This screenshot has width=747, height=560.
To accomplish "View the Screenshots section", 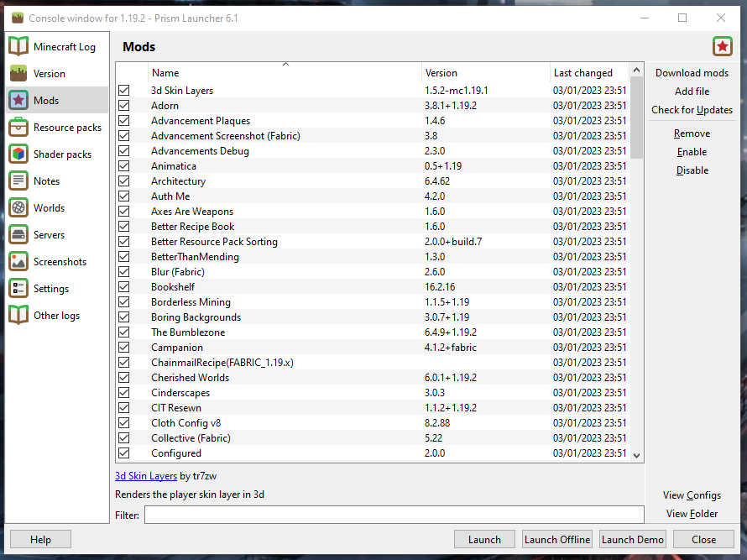I will point(18,261).
